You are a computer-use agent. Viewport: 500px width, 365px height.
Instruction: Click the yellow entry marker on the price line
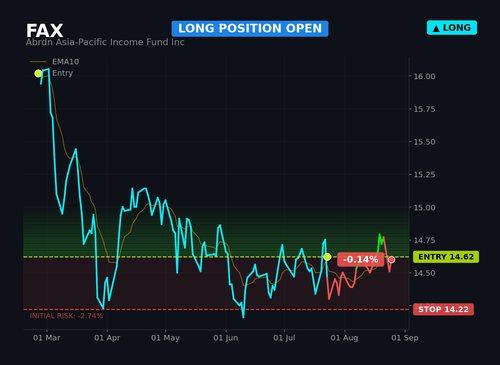tap(327, 257)
